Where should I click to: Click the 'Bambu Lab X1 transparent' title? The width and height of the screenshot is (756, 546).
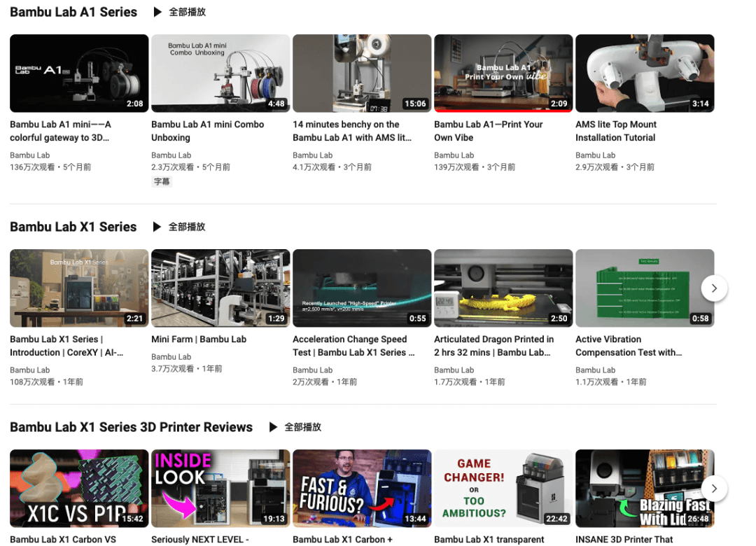489,539
